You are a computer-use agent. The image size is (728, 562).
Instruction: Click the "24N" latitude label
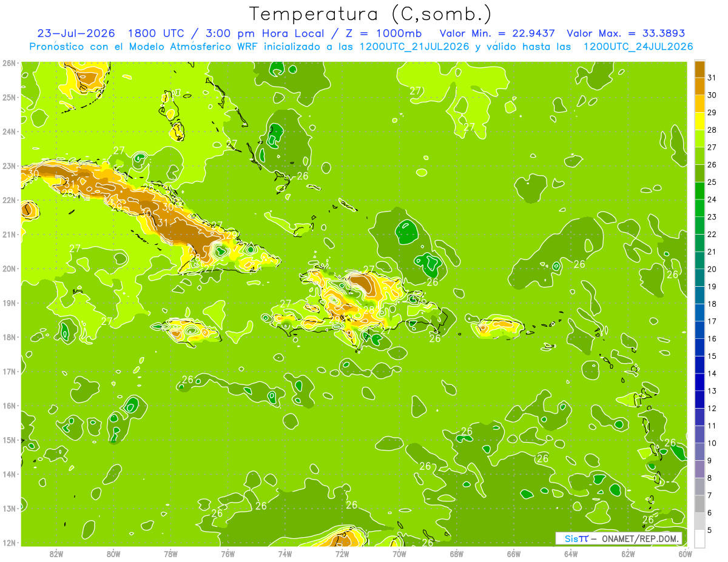click(9, 132)
